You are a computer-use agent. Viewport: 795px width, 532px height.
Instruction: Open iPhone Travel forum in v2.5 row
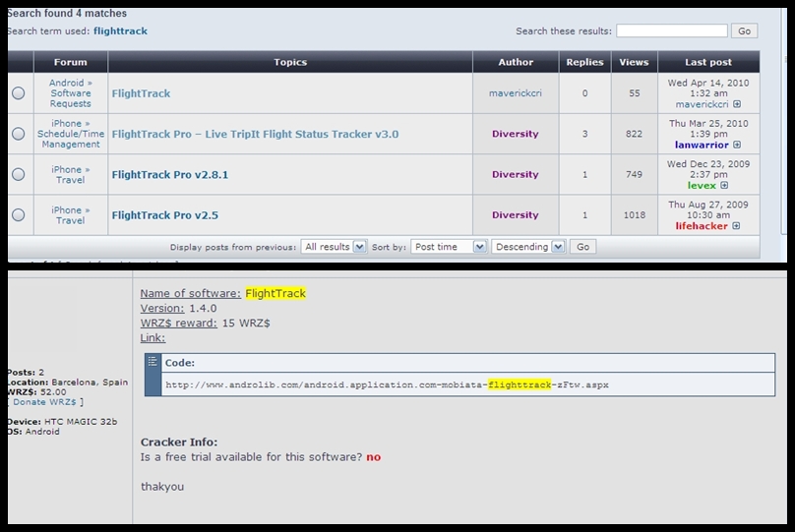71,215
